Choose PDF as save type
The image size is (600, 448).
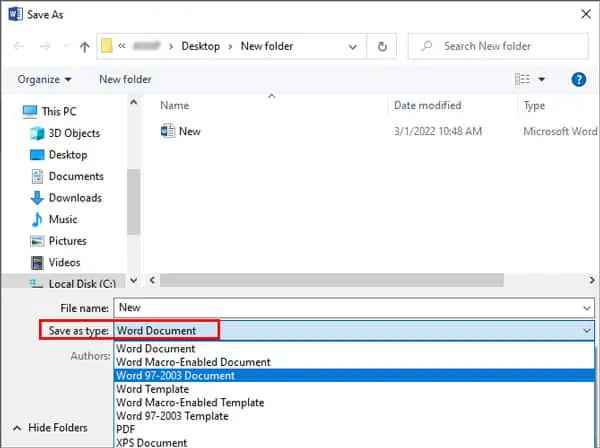(x=354, y=429)
